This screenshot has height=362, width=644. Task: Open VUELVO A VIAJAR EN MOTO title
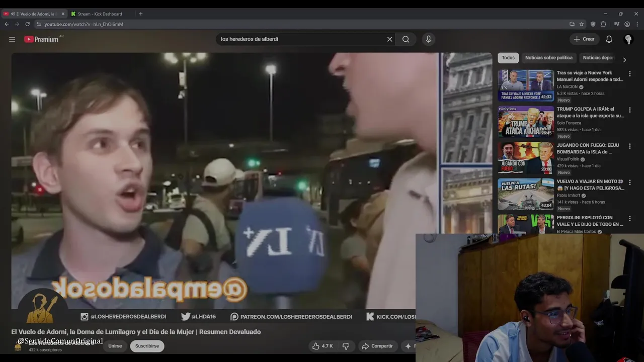tap(590, 185)
